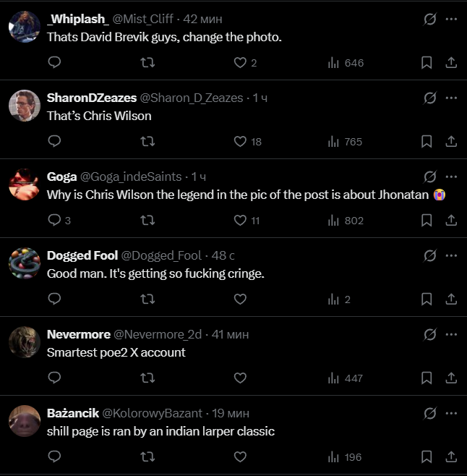Expand more options for Bażancik's reply

tap(451, 413)
